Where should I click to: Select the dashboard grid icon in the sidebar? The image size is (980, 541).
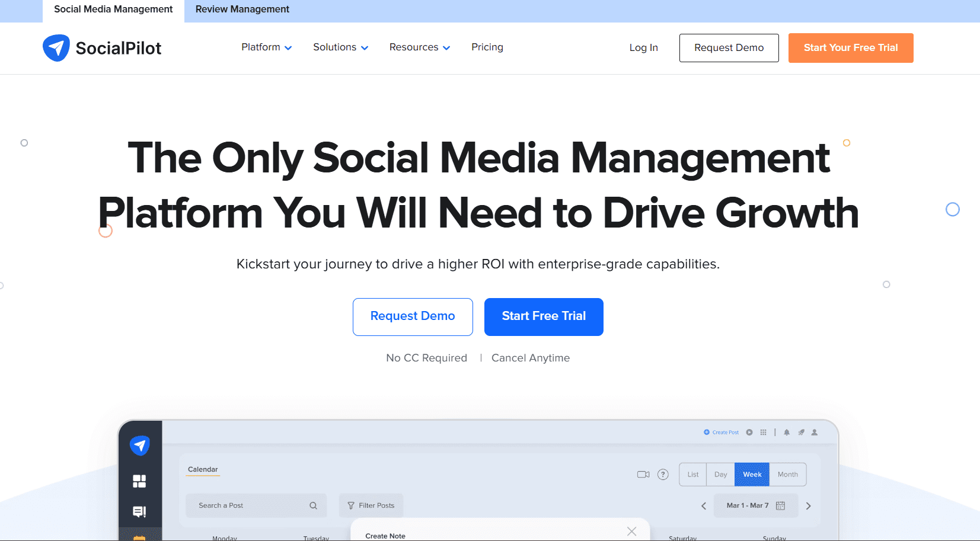[x=139, y=481]
